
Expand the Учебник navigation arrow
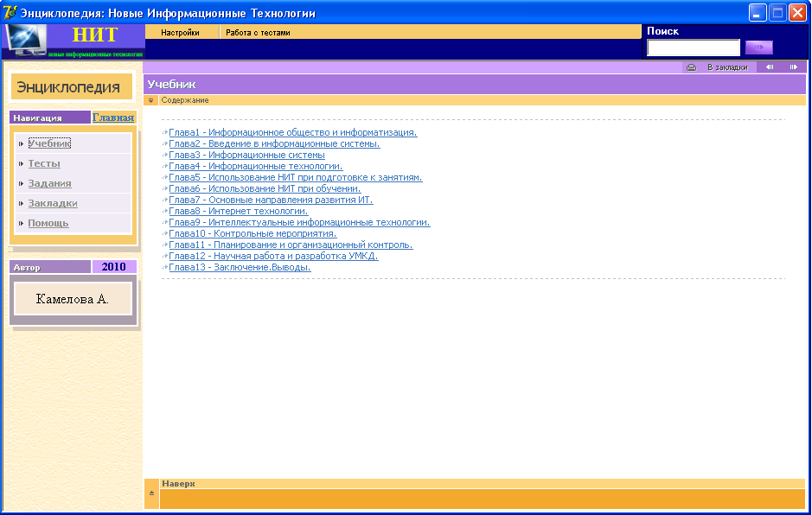point(22,143)
